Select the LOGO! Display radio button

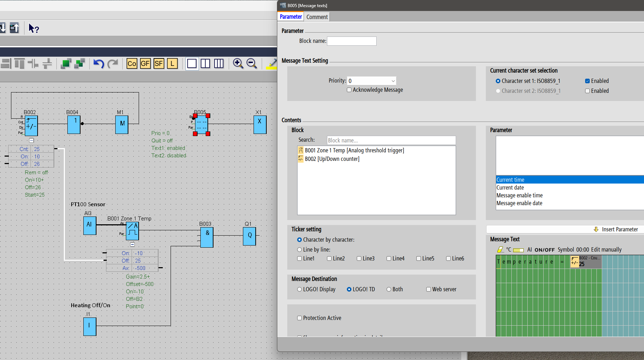tap(300, 289)
